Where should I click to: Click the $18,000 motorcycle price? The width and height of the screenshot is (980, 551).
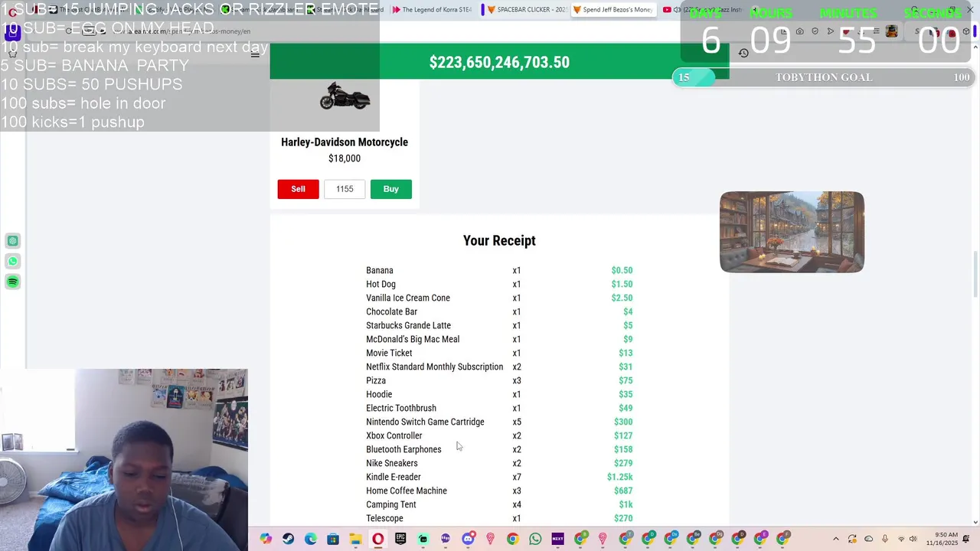coord(345,158)
